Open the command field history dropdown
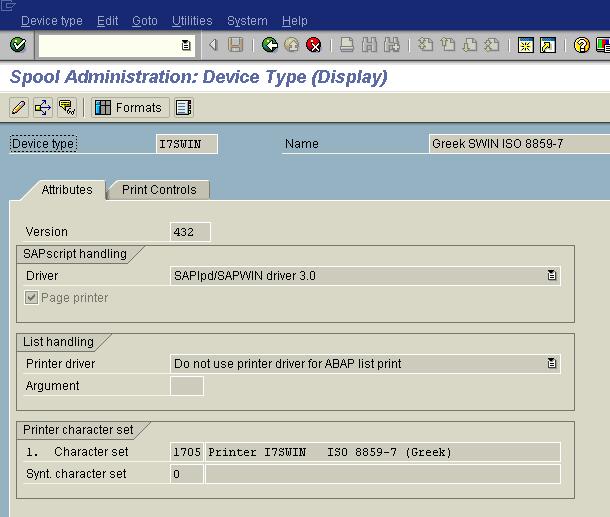Image resolution: width=610 pixels, height=517 pixels. pos(186,45)
